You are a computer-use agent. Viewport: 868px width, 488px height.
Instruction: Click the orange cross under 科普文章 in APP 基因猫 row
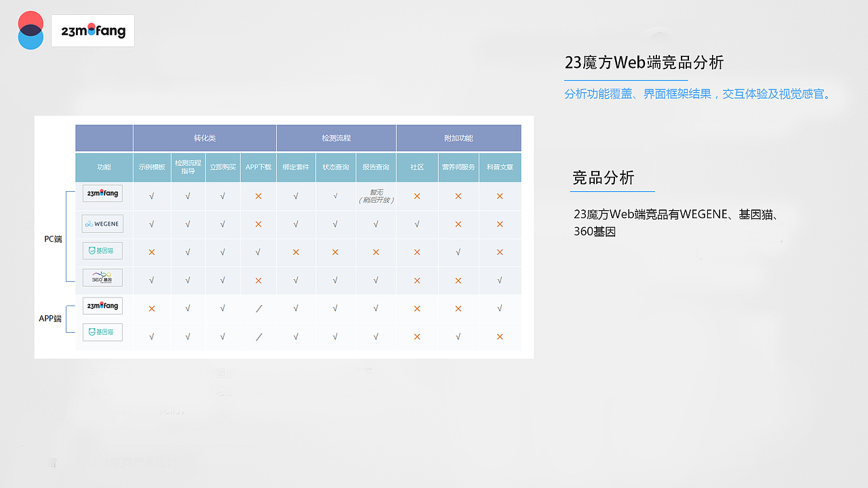[500, 337]
